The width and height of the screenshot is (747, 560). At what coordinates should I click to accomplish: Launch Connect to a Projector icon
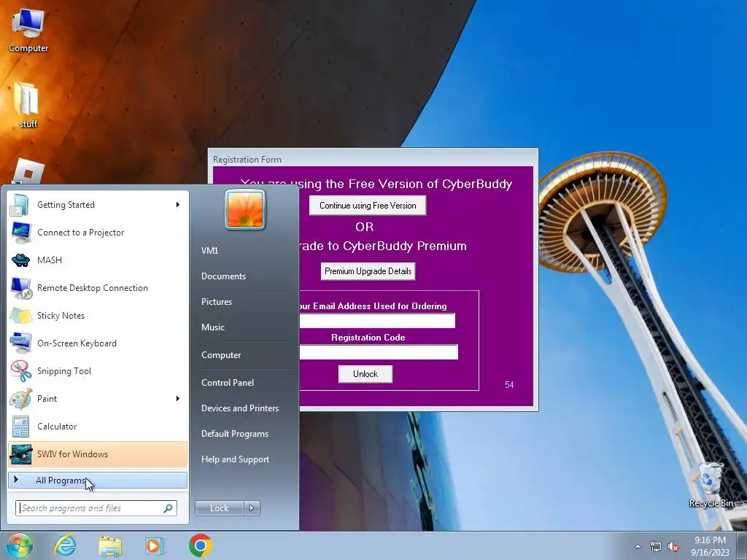[x=21, y=233]
